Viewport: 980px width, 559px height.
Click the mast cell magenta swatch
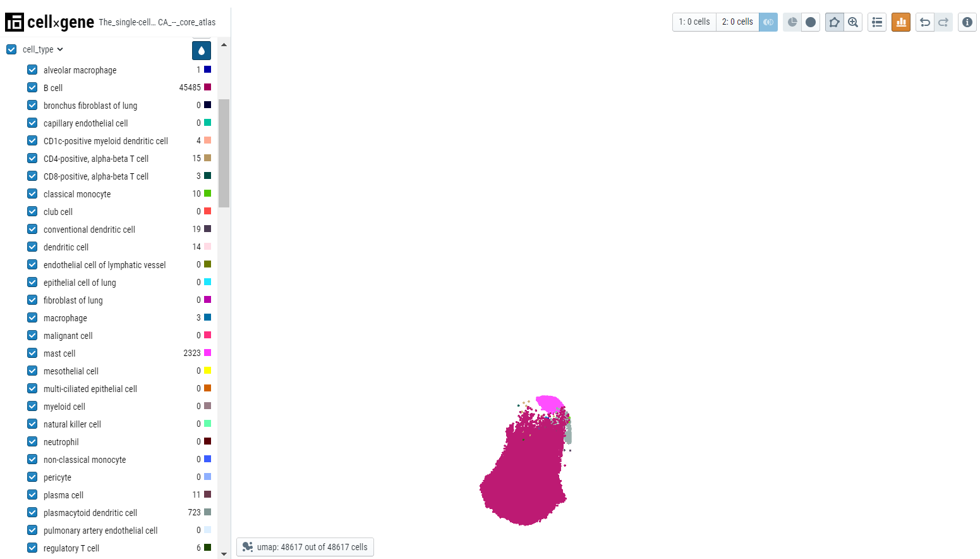point(207,353)
